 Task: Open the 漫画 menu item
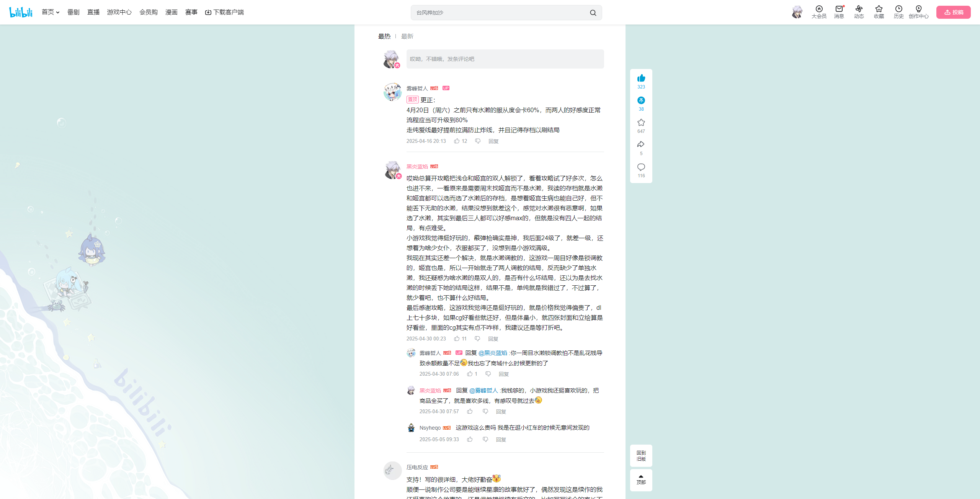171,12
